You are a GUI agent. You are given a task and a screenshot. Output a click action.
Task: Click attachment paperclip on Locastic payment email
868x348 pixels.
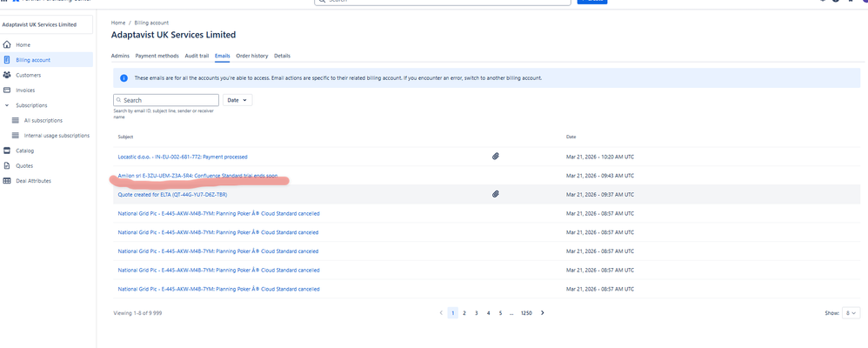(x=496, y=157)
